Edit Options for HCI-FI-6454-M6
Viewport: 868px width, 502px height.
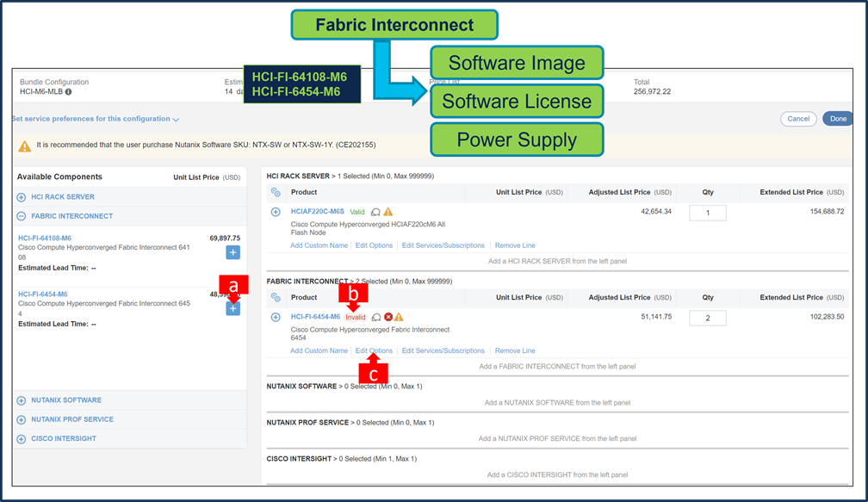point(374,350)
